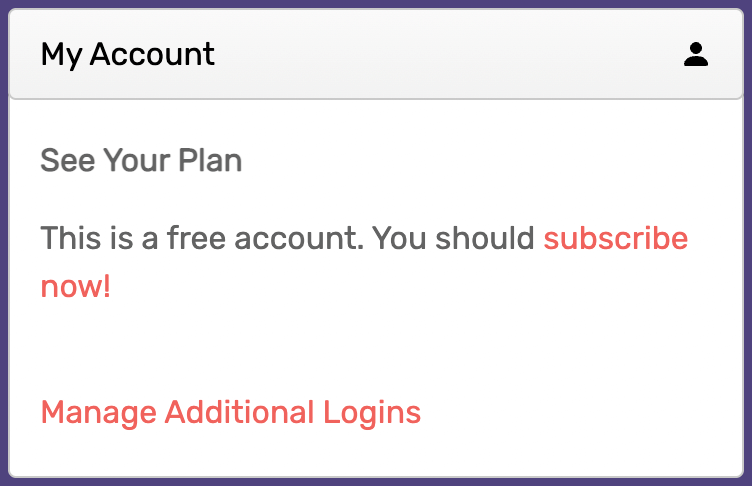752x486 pixels.
Task: Click the red 'now!' link text
Action: (76, 286)
